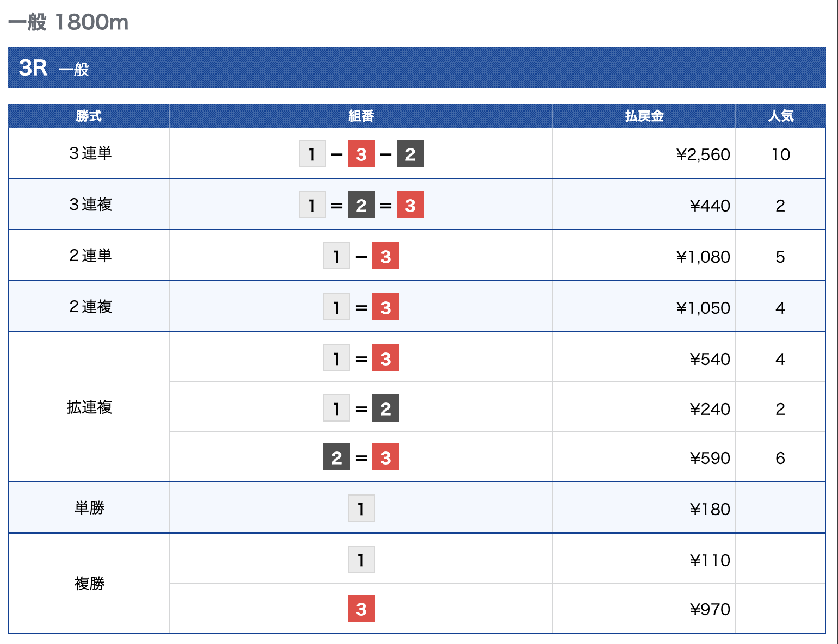Click the 人気 column header

click(x=780, y=116)
